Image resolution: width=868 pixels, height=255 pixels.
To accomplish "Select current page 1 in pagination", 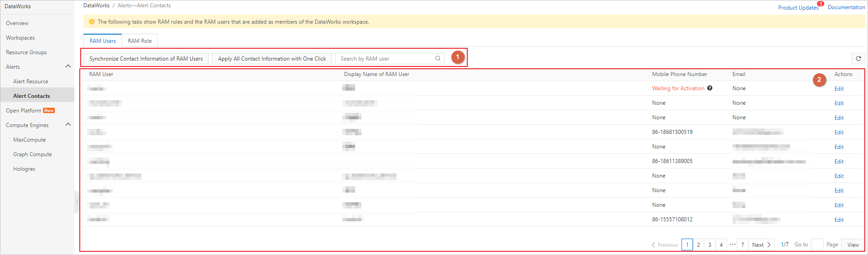I will (687, 245).
